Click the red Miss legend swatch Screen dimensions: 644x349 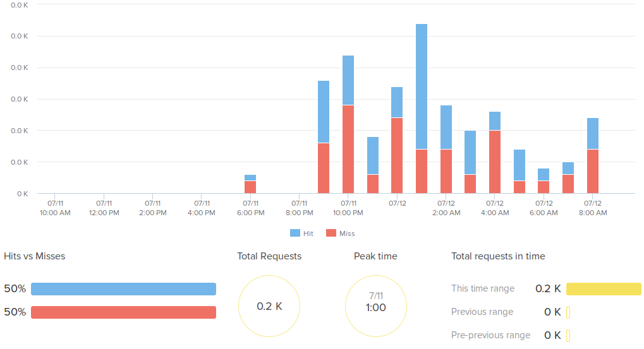(x=331, y=234)
